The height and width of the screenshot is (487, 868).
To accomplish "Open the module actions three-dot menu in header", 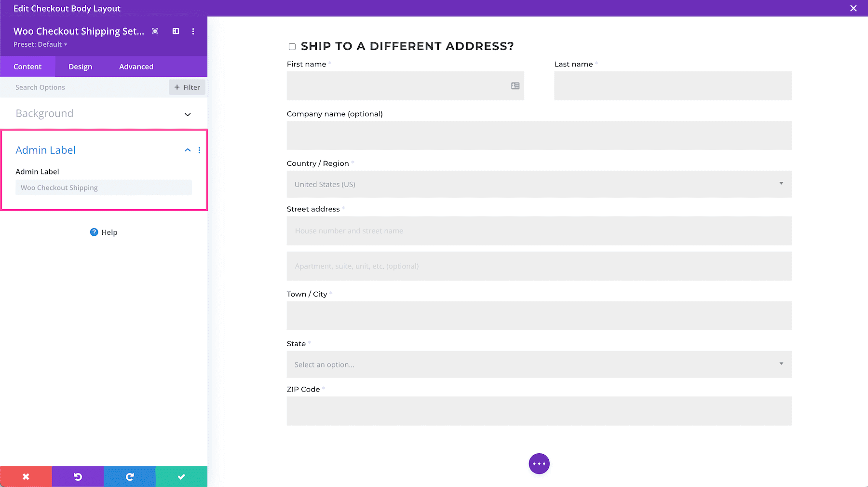I will (x=193, y=31).
